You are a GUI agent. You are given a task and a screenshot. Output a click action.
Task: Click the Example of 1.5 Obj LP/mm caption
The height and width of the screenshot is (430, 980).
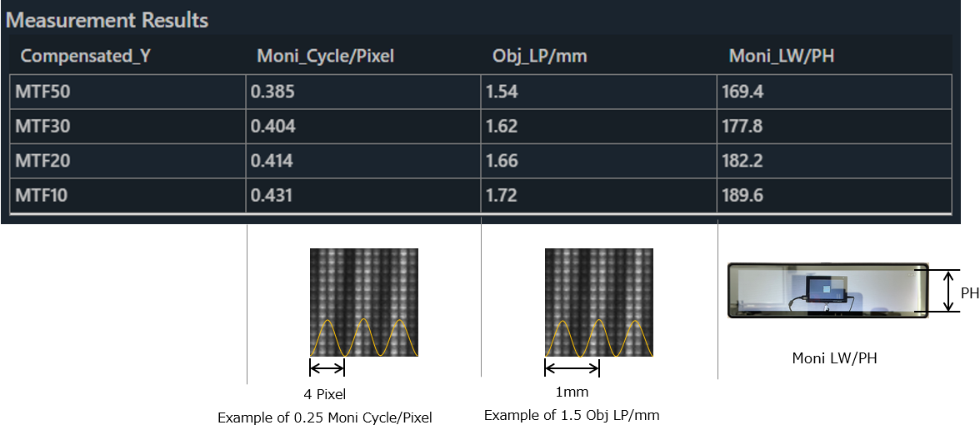[572, 415]
